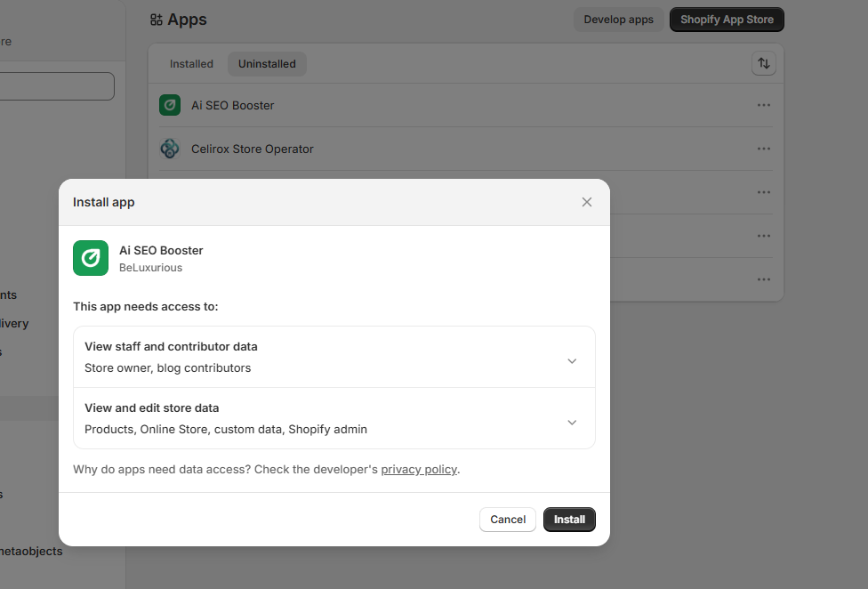Click the Ai SEO Booster list icon

click(x=170, y=105)
